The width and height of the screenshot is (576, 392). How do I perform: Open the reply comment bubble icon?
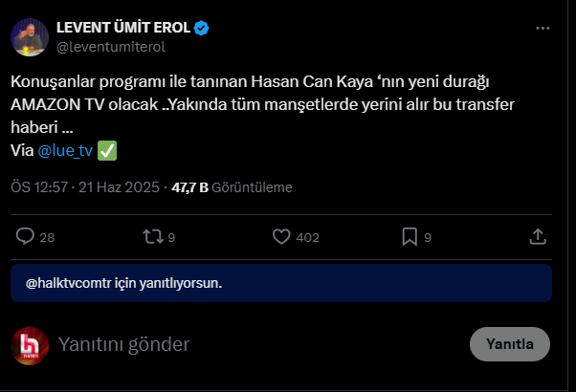point(25,236)
